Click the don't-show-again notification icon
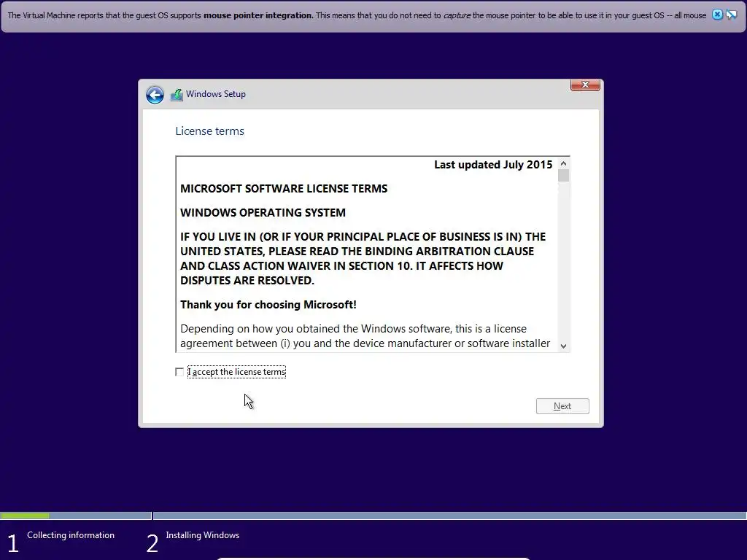Viewport: 747px width, 560px height. (x=731, y=15)
